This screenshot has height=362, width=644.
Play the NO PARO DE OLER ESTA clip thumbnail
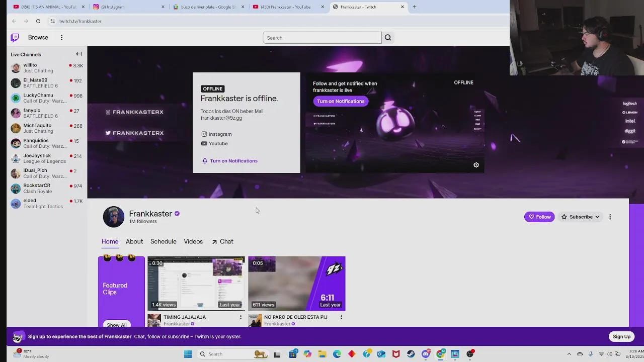tap(297, 284)
